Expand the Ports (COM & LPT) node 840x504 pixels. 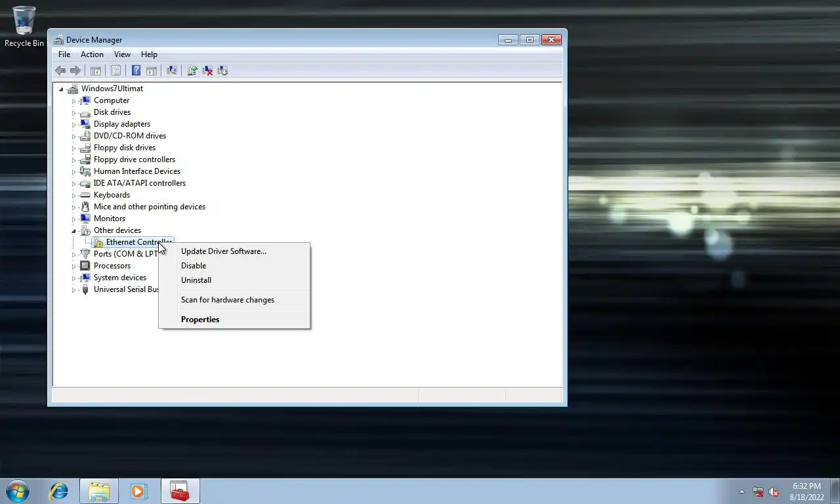(x=73, y=255)
